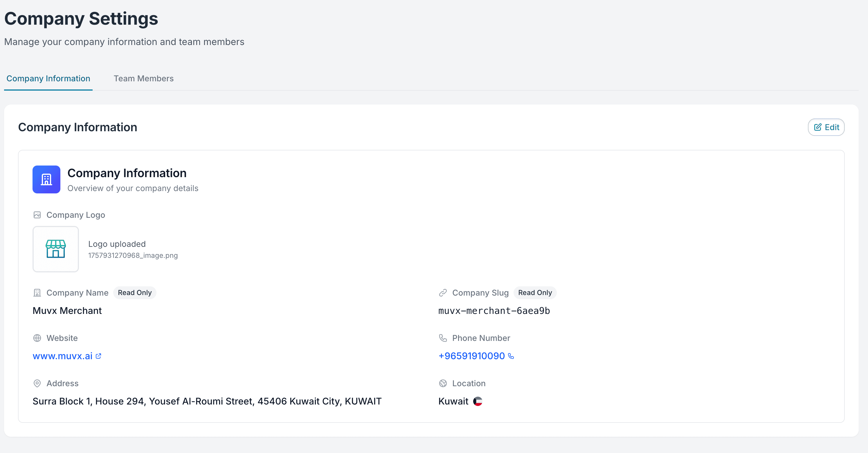Click the phone icon beside Phone Number label
Image resolution: width=868 pixels, height=453 pixels.
[443, 338]
